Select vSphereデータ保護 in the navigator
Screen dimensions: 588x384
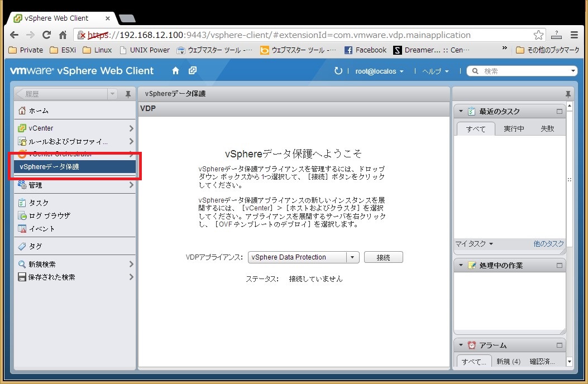75,166
